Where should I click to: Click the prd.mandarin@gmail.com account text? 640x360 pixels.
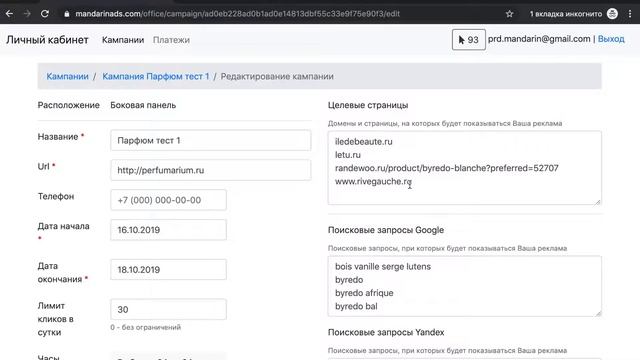tap(539, 39)
